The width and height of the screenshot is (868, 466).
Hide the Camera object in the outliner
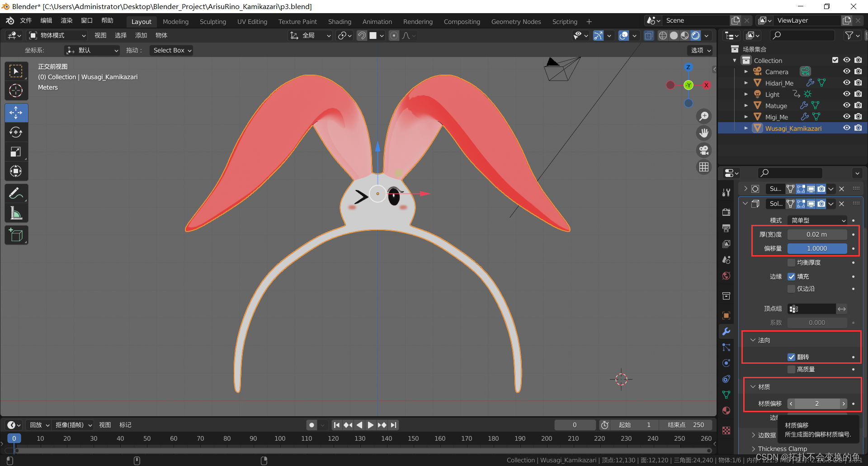tap(847, 71)
